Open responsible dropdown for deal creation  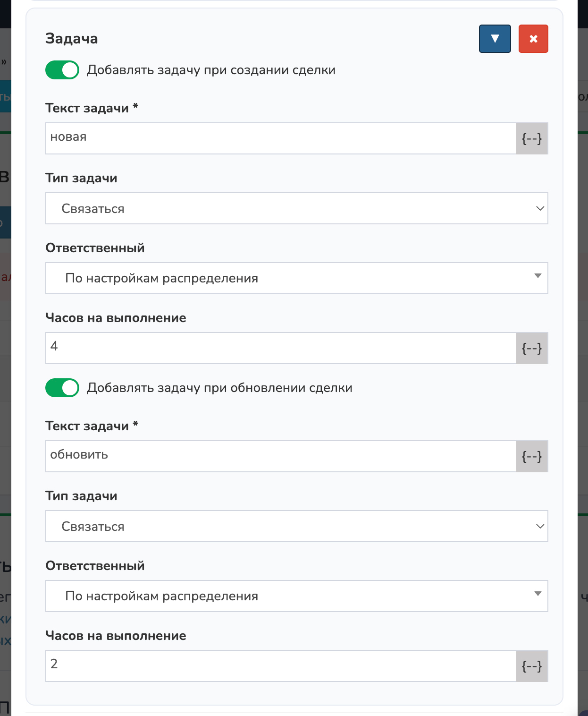click(x=296, y=278)
